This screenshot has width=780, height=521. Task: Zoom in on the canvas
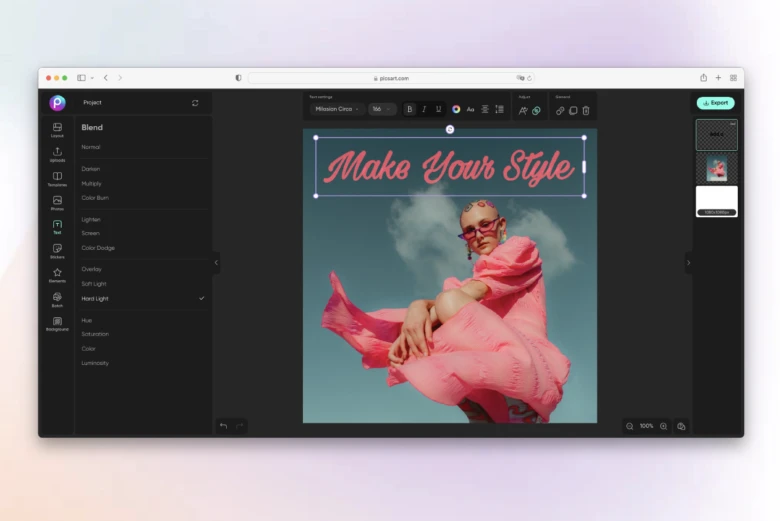664,426
